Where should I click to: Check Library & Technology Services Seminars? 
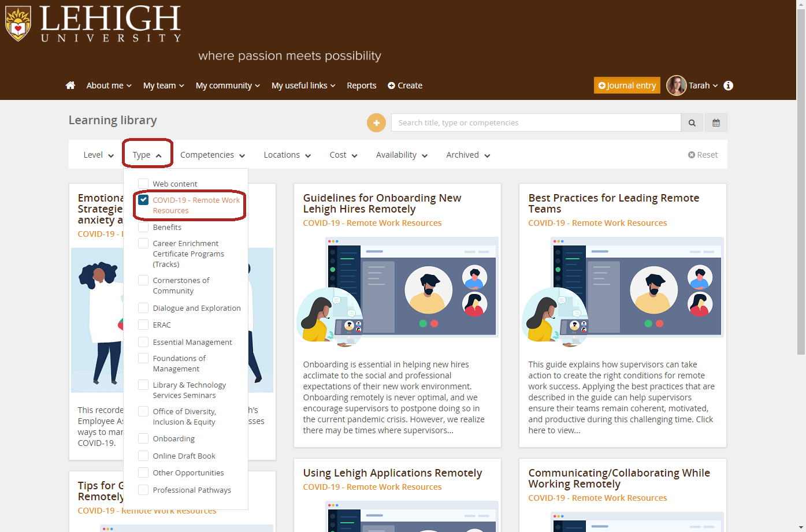(x=143, y=385)
